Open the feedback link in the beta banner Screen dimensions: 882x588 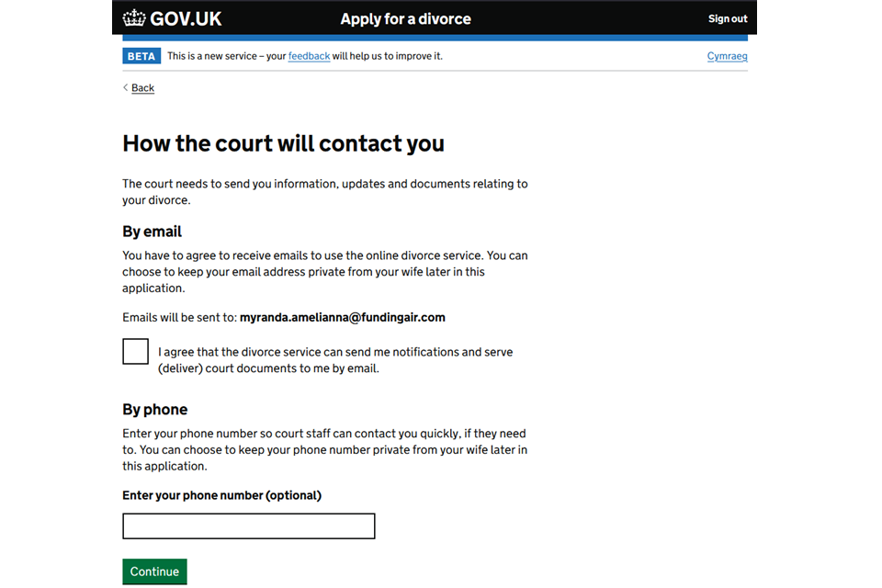[x=309, y=56]
